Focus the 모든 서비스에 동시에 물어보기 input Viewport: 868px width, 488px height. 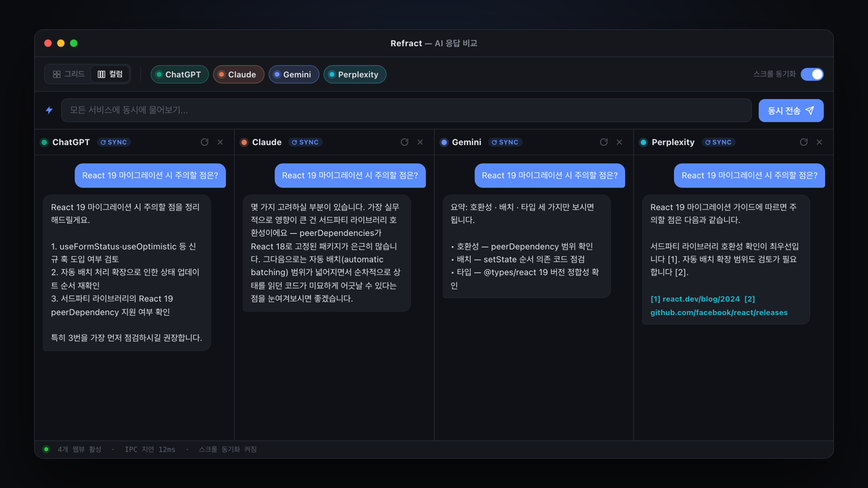pyautogui.click(x=406, y=110)
